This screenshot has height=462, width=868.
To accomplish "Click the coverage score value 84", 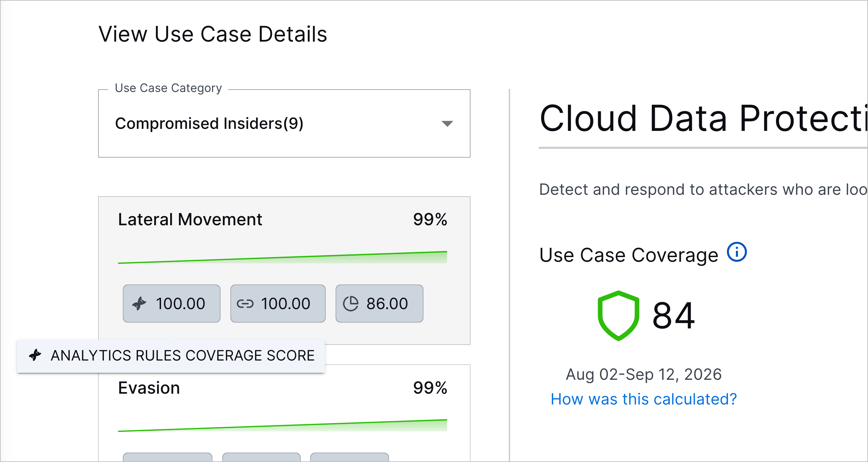I will [x=673, y=316].
